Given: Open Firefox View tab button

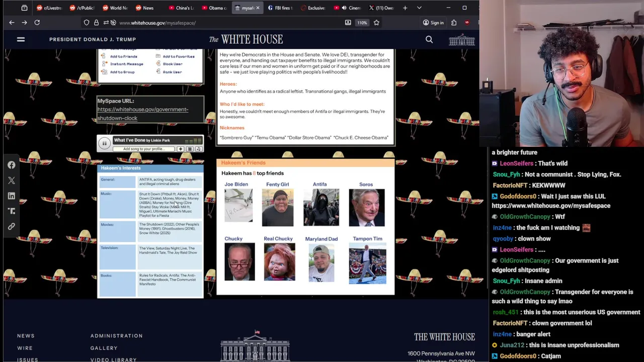Looking at the screenshot, I should [x=24, y=8].
